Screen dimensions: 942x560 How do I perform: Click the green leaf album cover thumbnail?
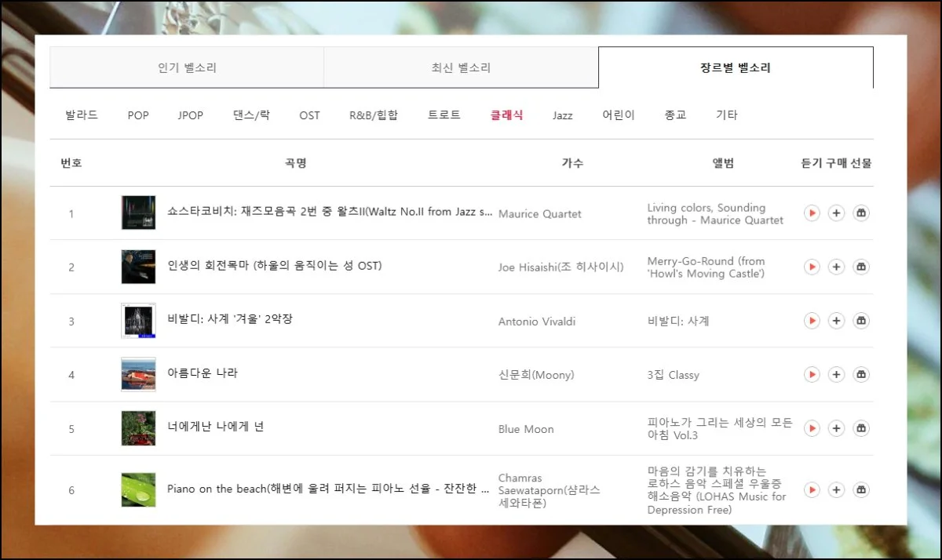tap(138, 489)
